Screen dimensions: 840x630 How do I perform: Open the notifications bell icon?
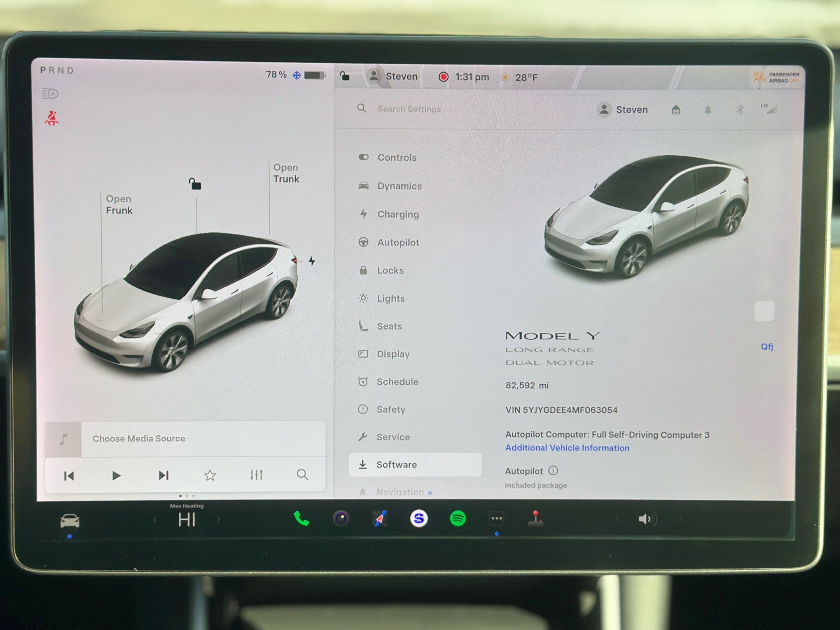tap(708, 110)
